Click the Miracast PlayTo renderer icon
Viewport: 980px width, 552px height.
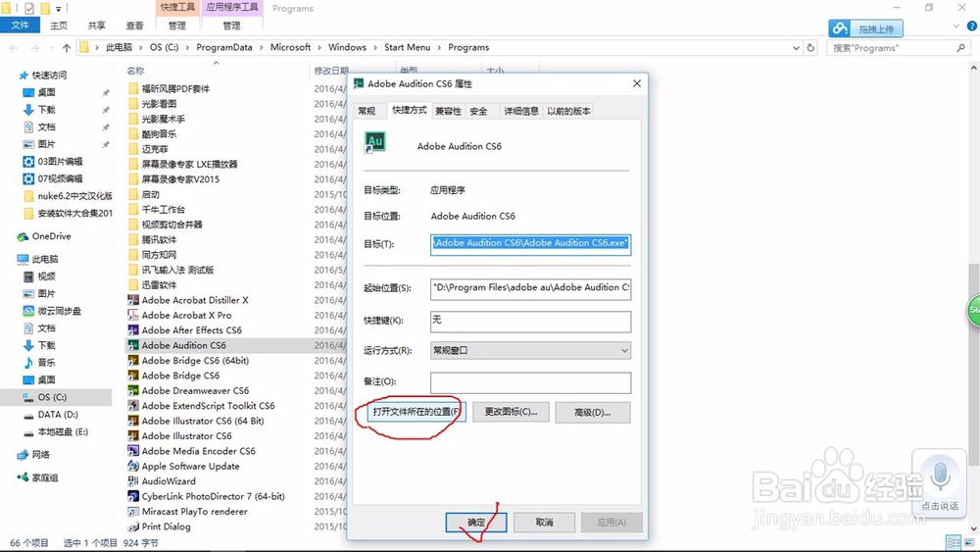click(133, 512)
